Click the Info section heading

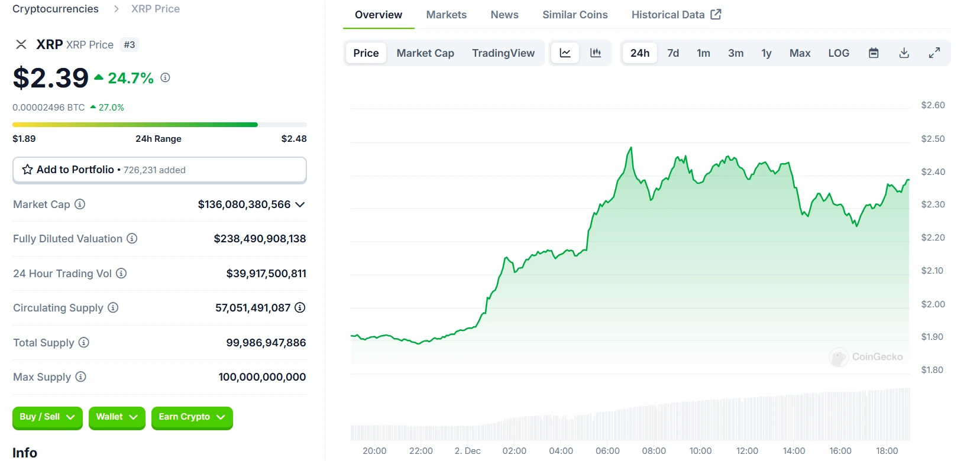(25, 452)
